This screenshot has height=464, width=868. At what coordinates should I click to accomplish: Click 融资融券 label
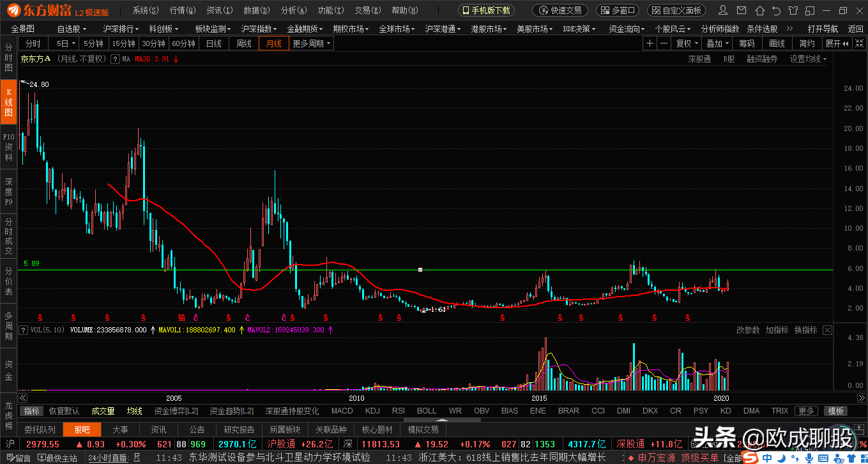click(x=762, y=59)
